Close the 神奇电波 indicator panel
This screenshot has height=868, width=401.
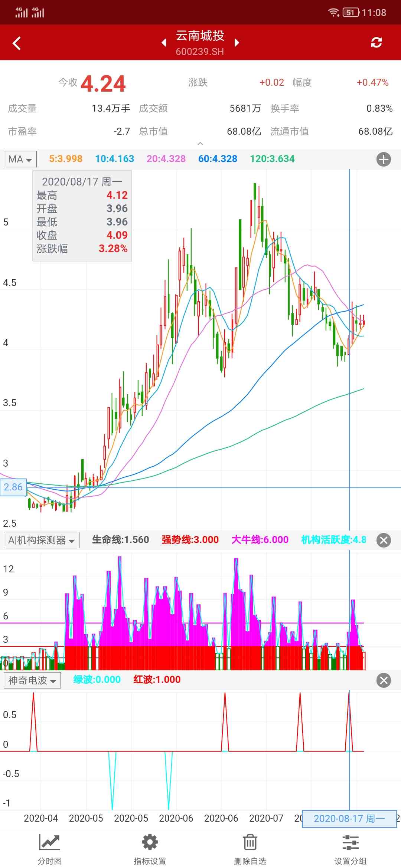point(384,680)
